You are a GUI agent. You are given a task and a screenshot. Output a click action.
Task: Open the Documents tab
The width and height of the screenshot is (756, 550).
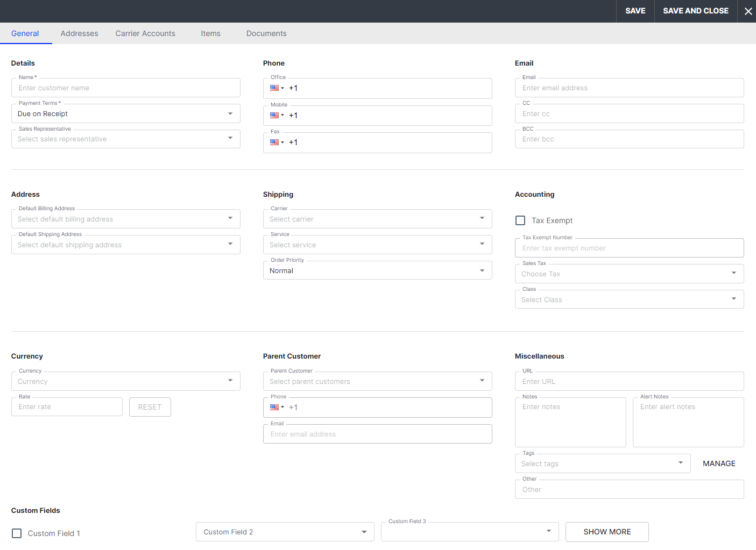point(266,33)
